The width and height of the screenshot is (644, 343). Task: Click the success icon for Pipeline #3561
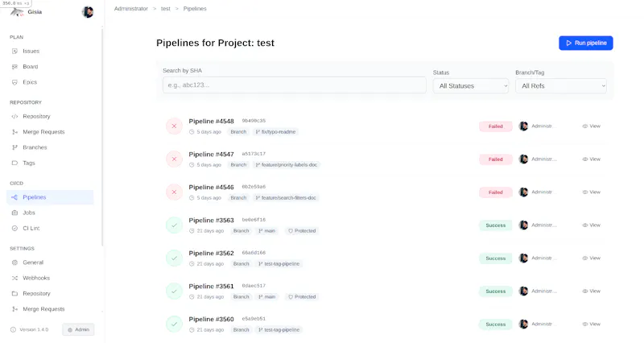(x=174, y=291)
